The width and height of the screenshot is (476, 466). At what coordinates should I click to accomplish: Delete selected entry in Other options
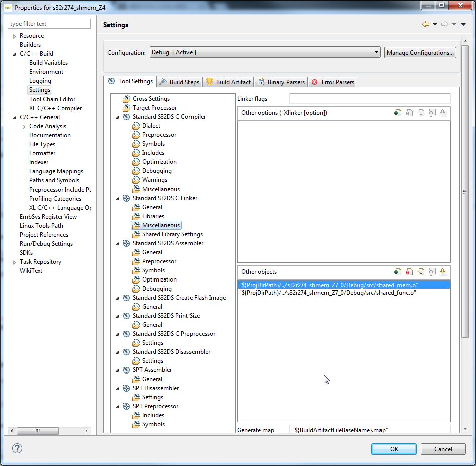click(409, 113)
